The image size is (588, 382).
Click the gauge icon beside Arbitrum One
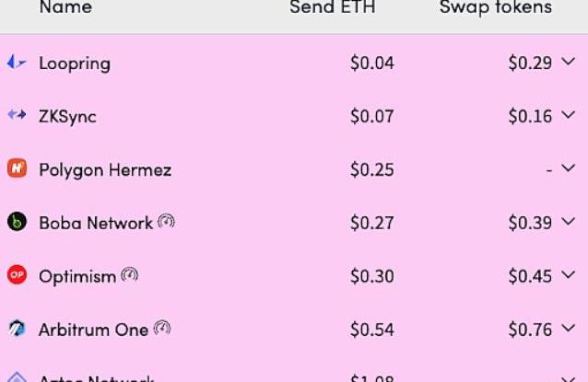click(x=162, y=328)
